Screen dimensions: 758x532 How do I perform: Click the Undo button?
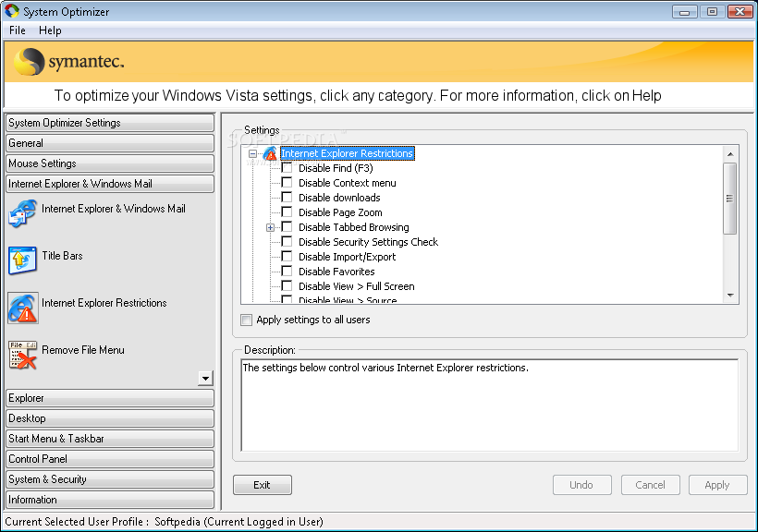pos(582,485)
